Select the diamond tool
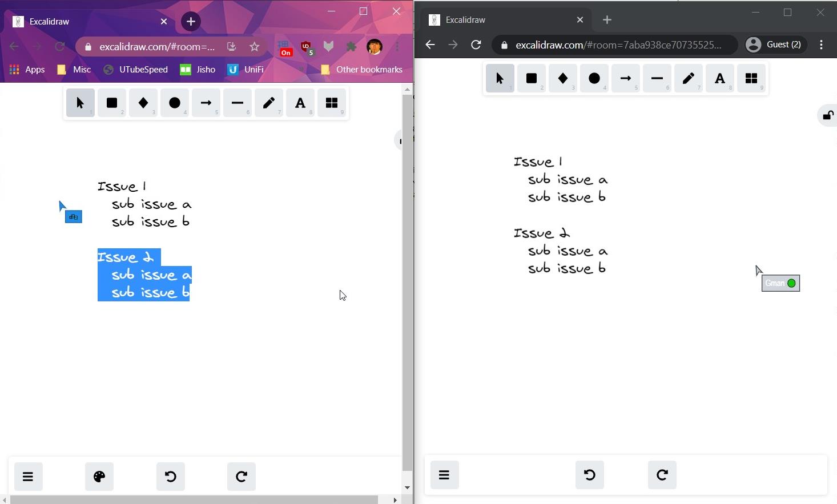The width and height of the screenshot is (837, 504). pyautogui.click(x=143, y=103)
